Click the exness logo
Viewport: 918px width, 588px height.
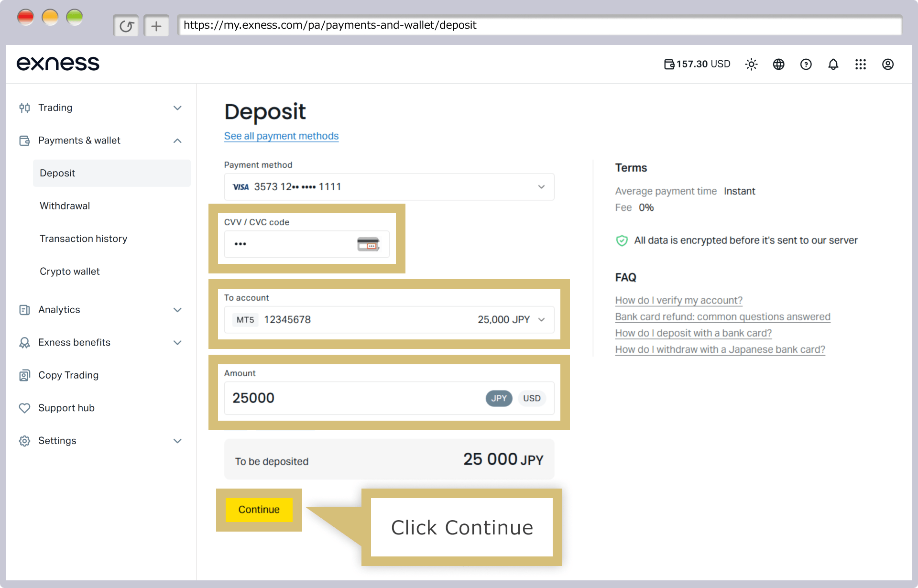coord(58,64)
